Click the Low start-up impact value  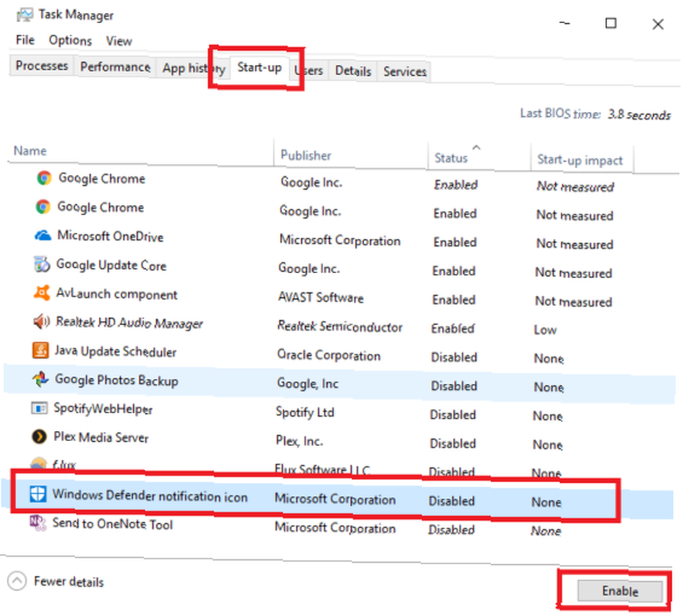pos(545,330)
